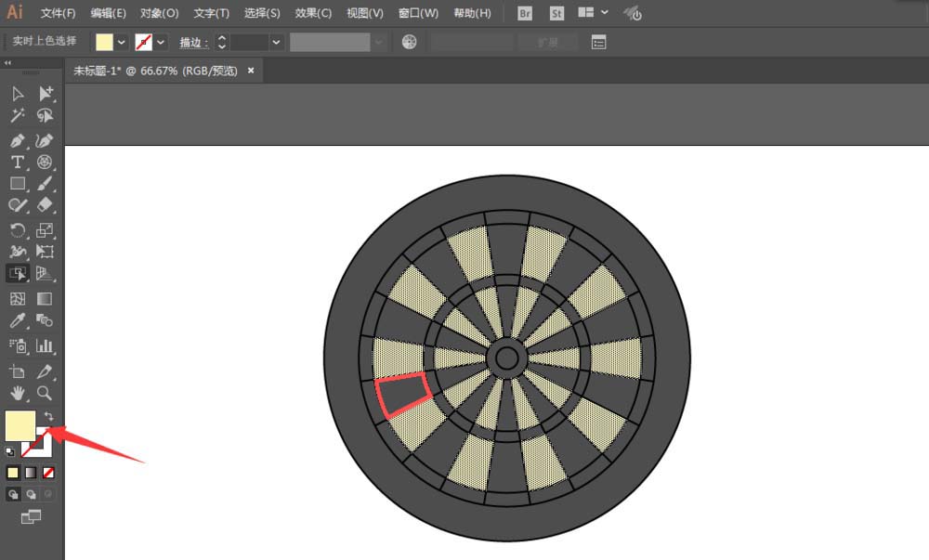
Task: Select the Paintbrush tool
Action: 45,184
